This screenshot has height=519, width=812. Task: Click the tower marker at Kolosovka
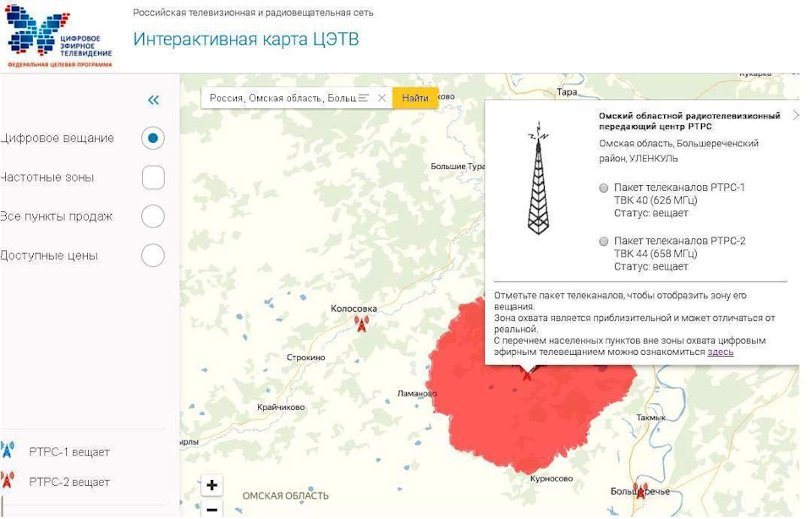[x=361, y=325]
